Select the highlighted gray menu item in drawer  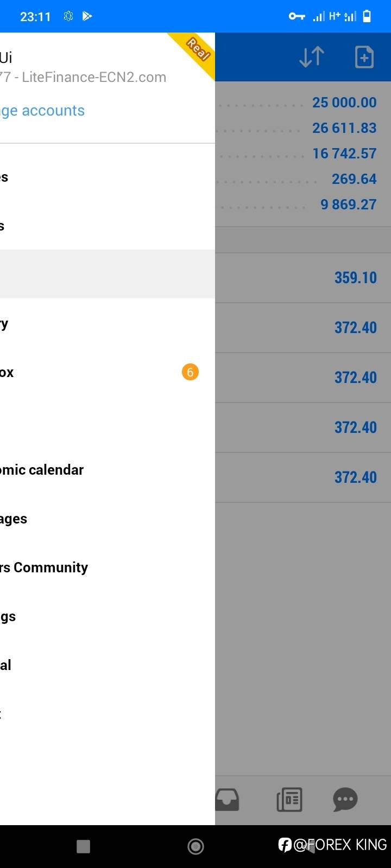click(x=108, y=274)
